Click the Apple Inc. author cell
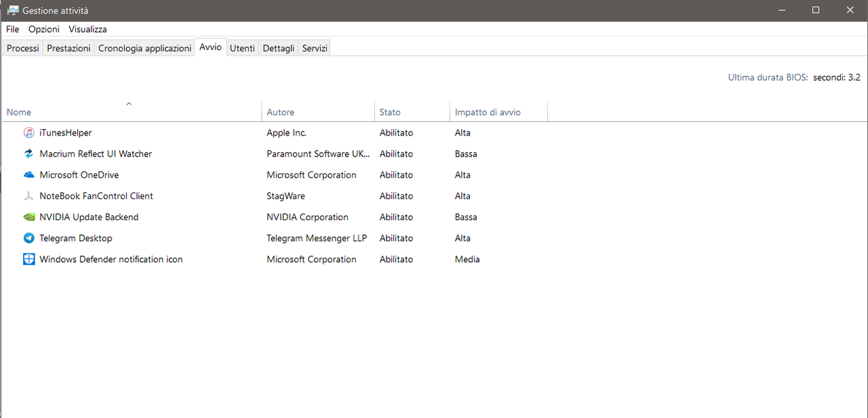 [286, 133]
